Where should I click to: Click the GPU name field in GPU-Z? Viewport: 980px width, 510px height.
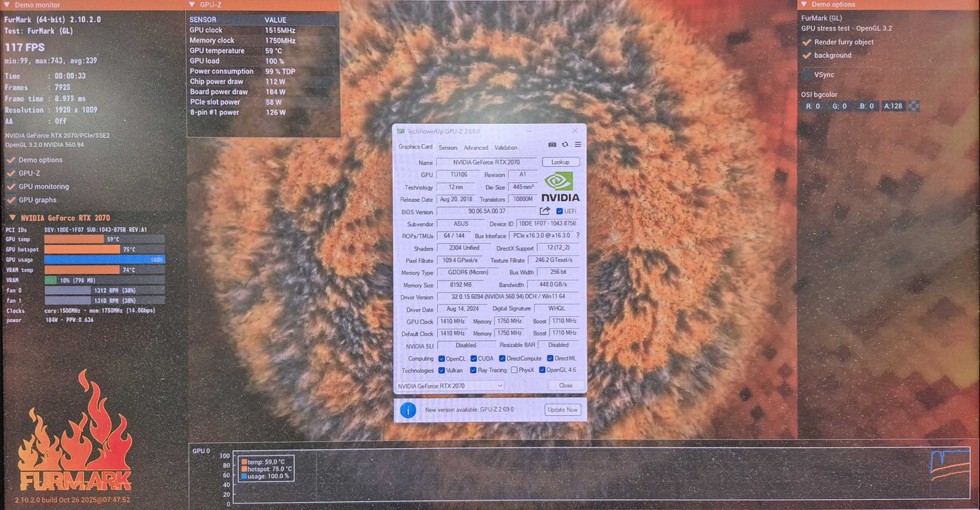click(x=487, y=162)
